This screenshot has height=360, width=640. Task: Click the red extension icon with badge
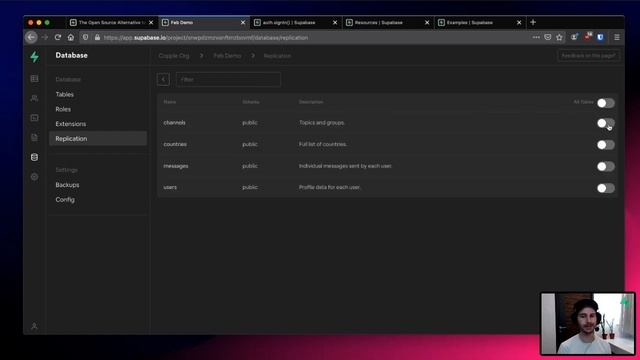point(588,37)
